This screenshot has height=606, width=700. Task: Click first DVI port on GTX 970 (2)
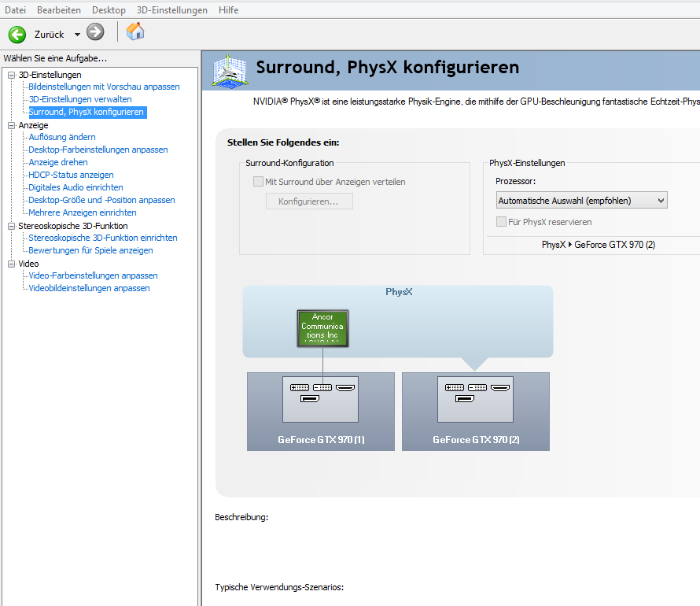pyautogui.click(x=455, y=388)
